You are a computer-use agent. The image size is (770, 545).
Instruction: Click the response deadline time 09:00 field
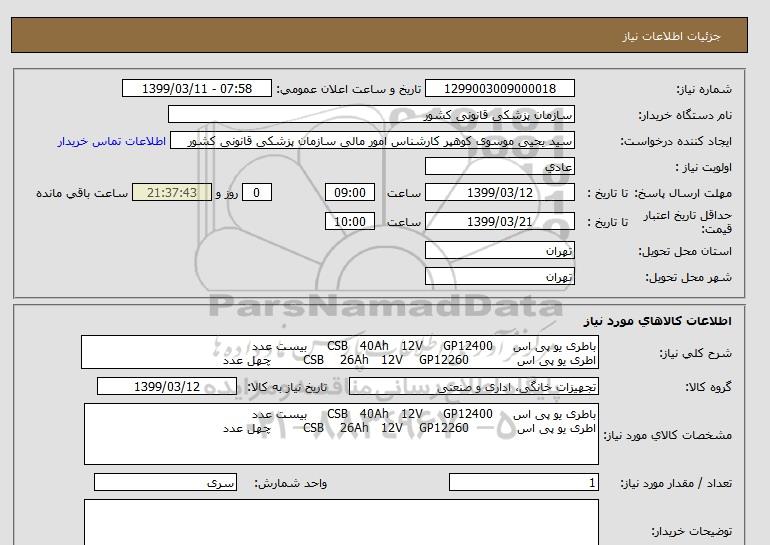[350, 192]
